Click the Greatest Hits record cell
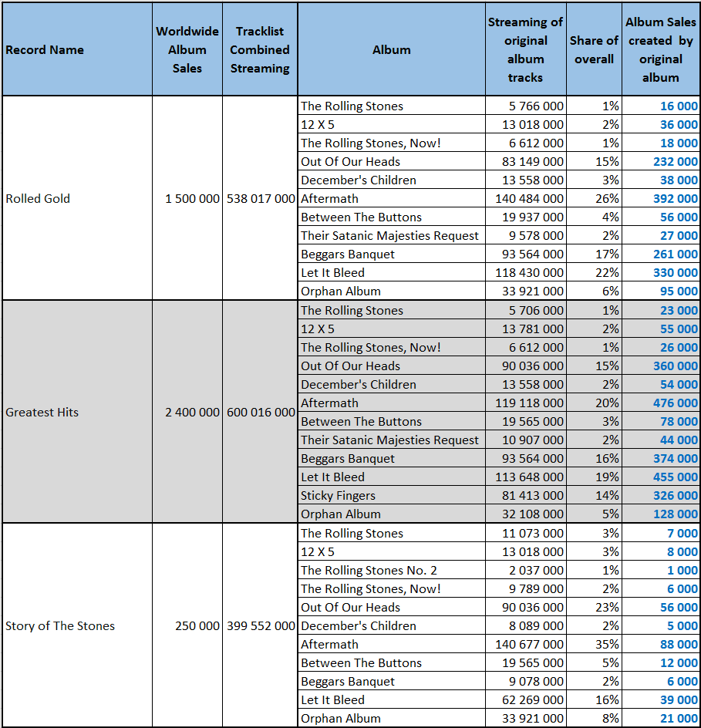This screenshot has width=701, height=728. point(77,412)
